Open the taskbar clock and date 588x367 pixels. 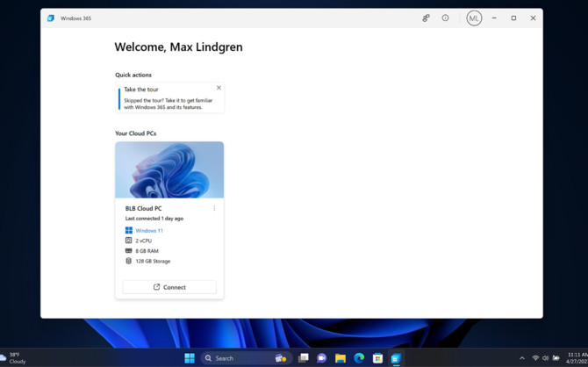tap(577, 358)
